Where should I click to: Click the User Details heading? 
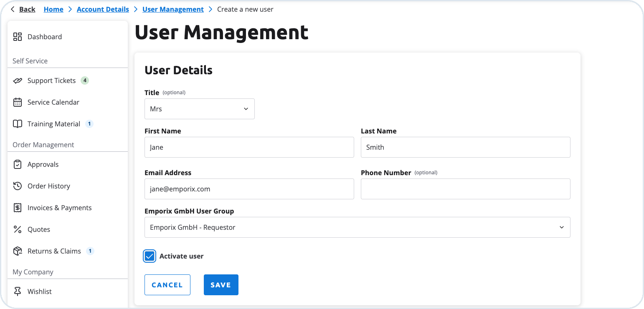178,70
